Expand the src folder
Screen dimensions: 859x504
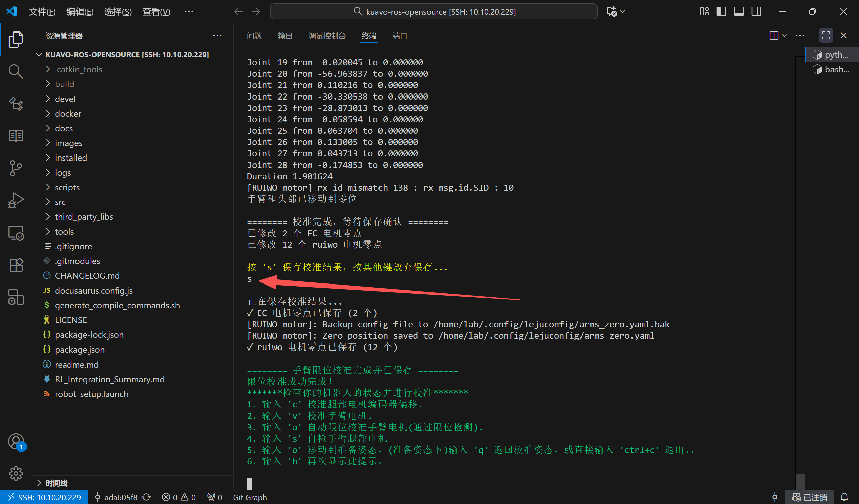(x=60, y=202)
